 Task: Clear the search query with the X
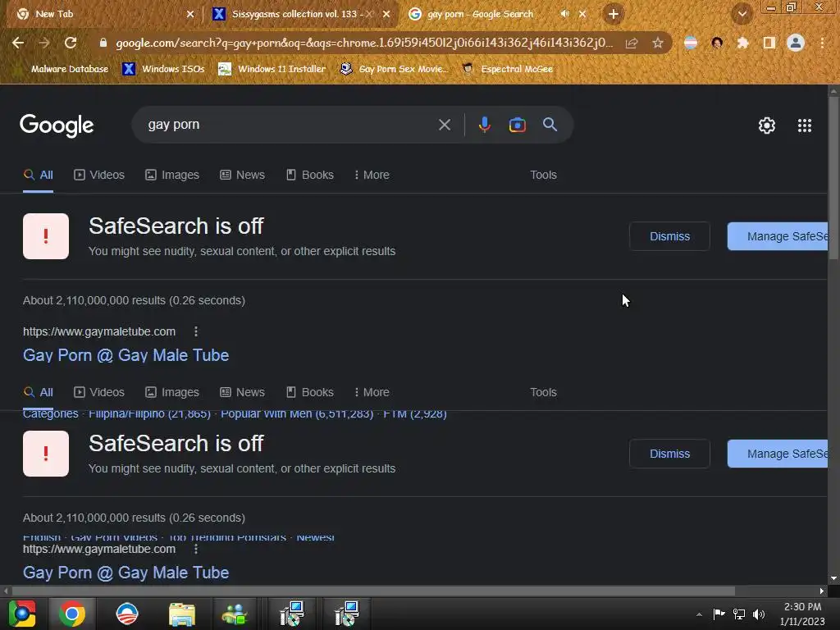(445, 125)
